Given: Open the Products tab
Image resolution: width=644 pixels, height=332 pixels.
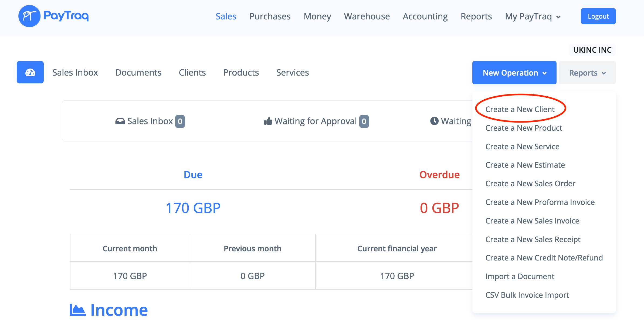Looking at the screenshot, I should point(241,72).
